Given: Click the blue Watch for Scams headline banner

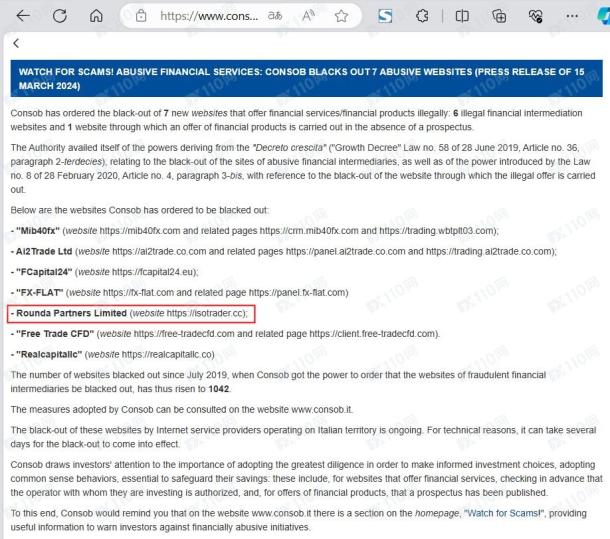Looking at the screenshot, I should tap(307, 79).
